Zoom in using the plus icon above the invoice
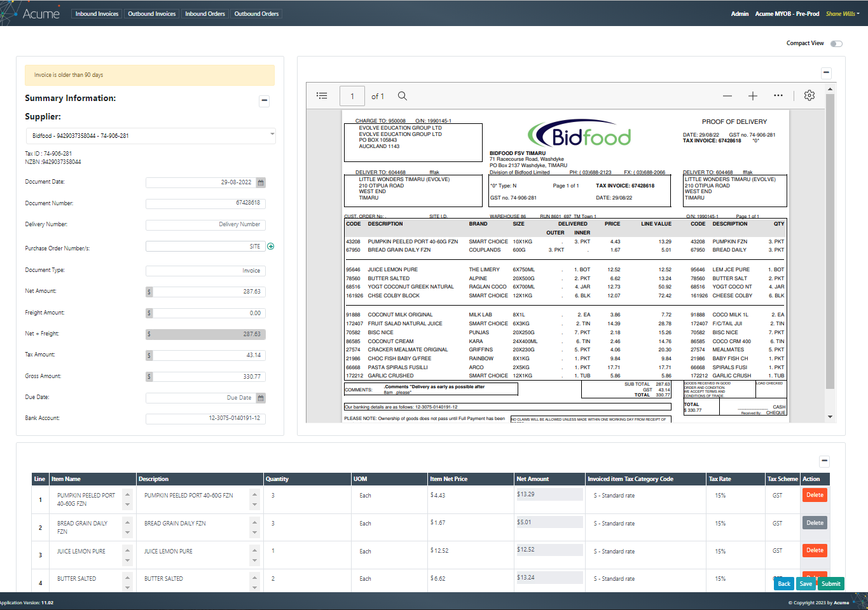Screen dimensions: 868x610 (752, 95)
